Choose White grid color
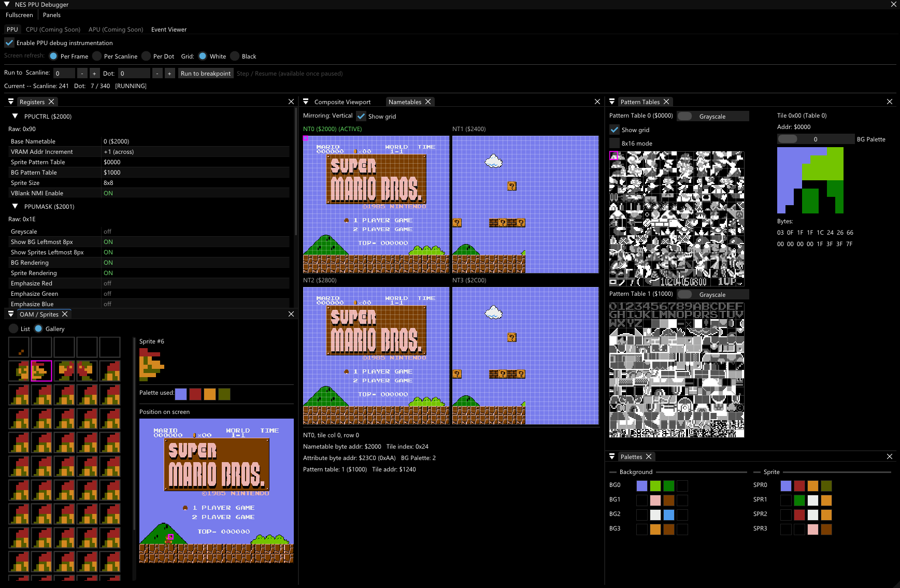This screenshot has width=900, height=588. tap(203, 56)
